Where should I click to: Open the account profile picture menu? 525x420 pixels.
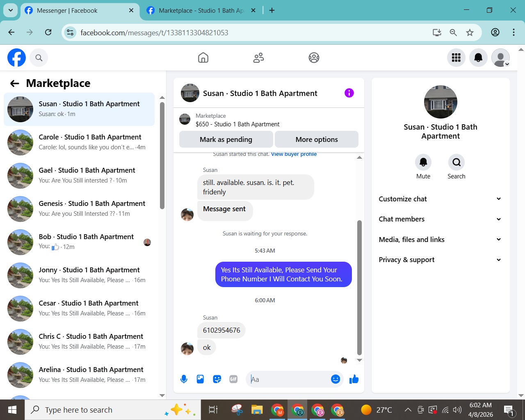pos(500,58)
